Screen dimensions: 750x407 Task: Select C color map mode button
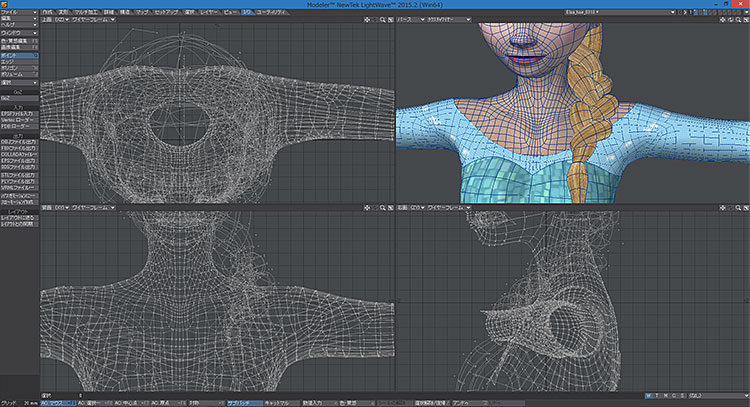674,396
